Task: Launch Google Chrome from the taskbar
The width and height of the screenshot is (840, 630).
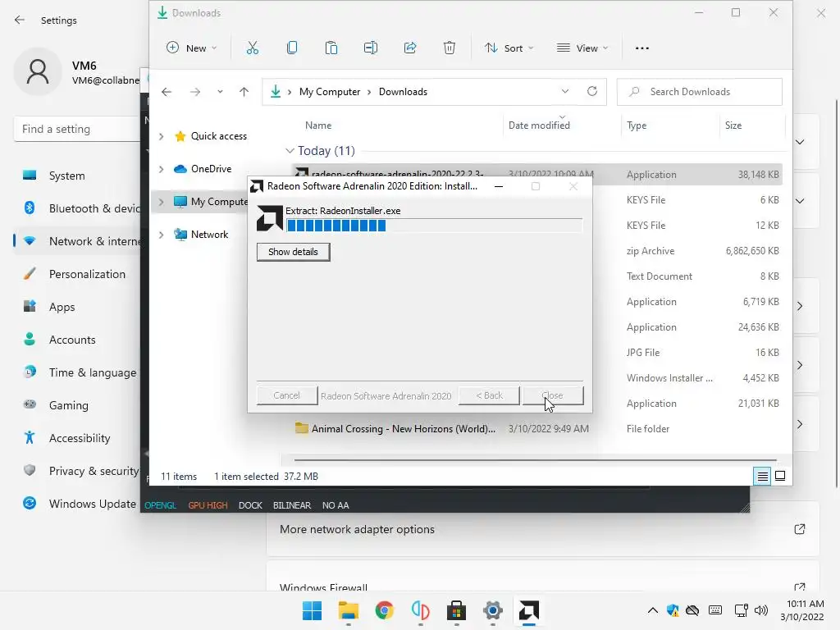Action: [384, 610]
